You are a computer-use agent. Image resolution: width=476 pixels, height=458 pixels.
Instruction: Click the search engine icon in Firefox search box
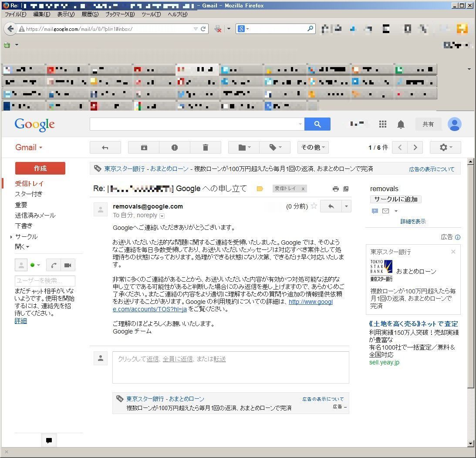(241, 29)
